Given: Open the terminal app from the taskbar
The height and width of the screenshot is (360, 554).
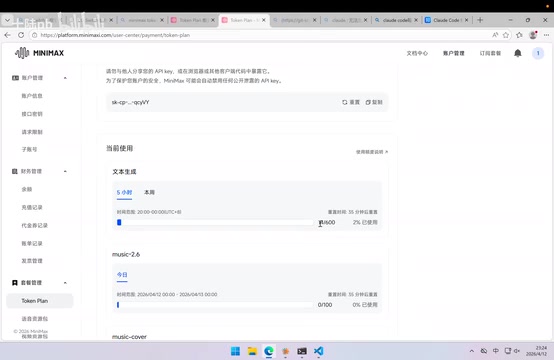Looking at the screenshot, I should tap(302, 351).
